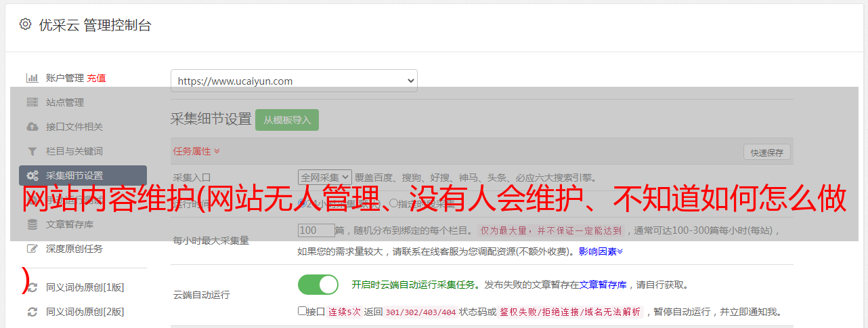Click the 采集细节设置 page heading

pos(211,119)
